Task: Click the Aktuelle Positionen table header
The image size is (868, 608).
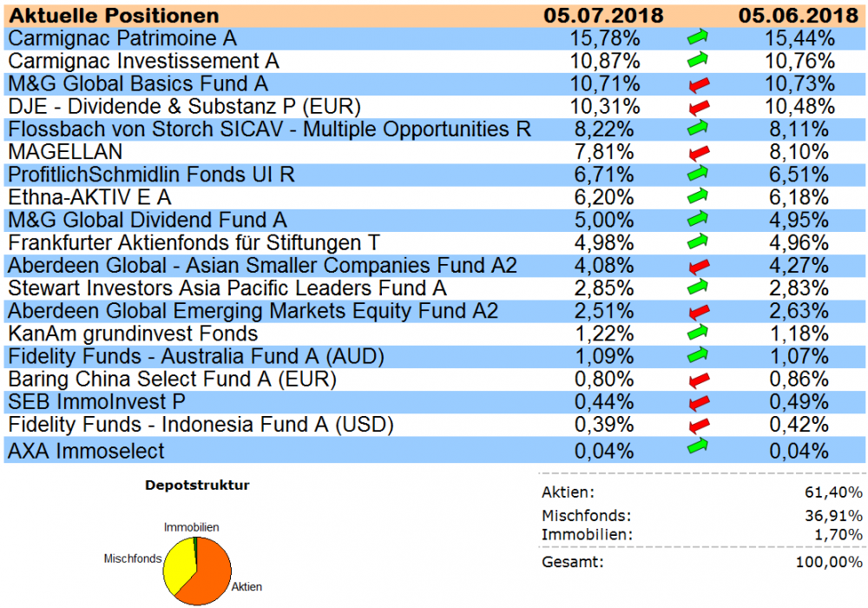Action: point(114,16)
